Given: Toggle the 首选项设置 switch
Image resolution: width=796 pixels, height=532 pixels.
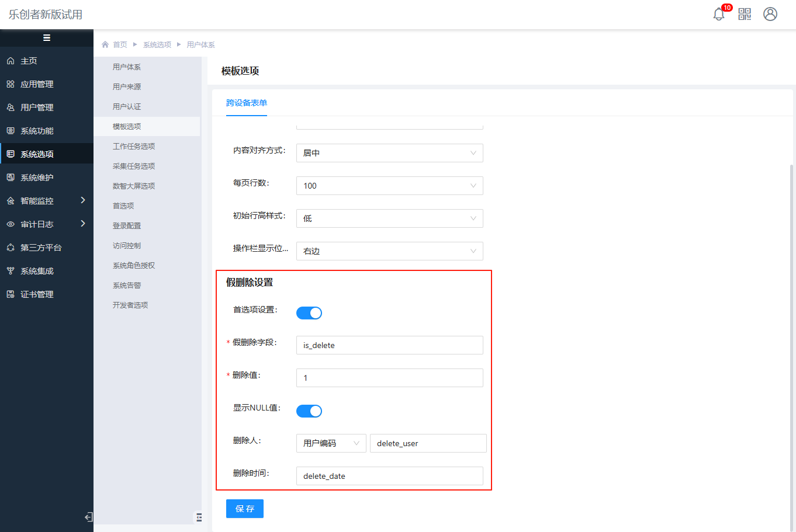Looking at the screenshot, I should click(x=309, y=313).
